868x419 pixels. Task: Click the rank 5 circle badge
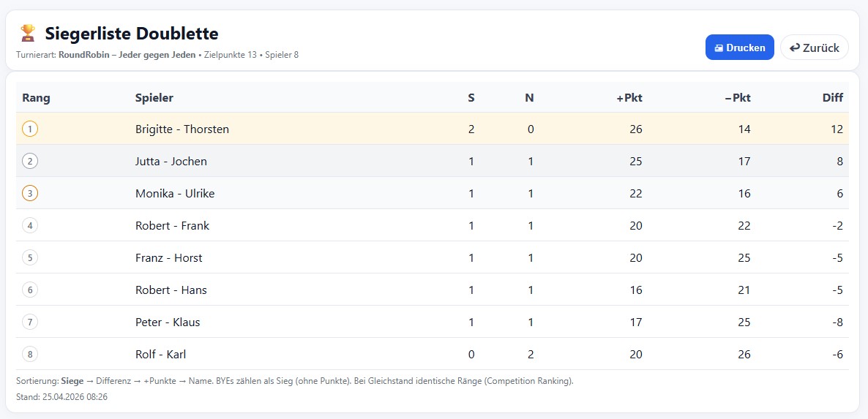(x=30, y=258)
